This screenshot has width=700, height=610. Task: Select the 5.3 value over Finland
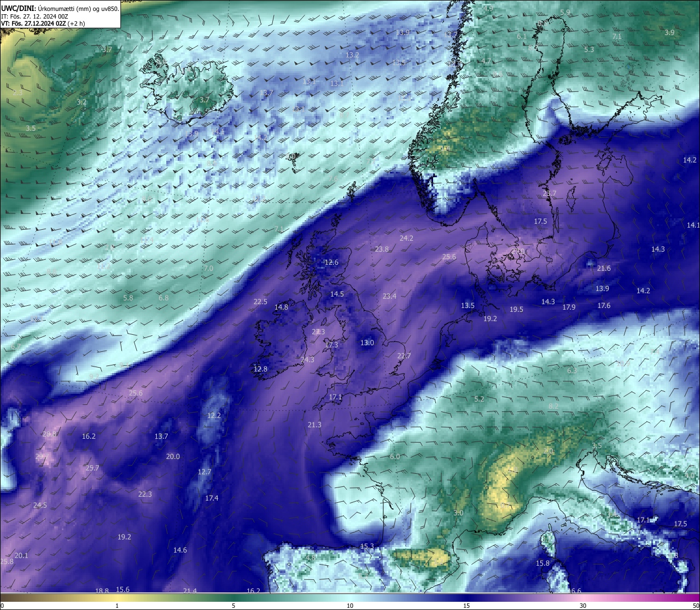click(589, 50)
